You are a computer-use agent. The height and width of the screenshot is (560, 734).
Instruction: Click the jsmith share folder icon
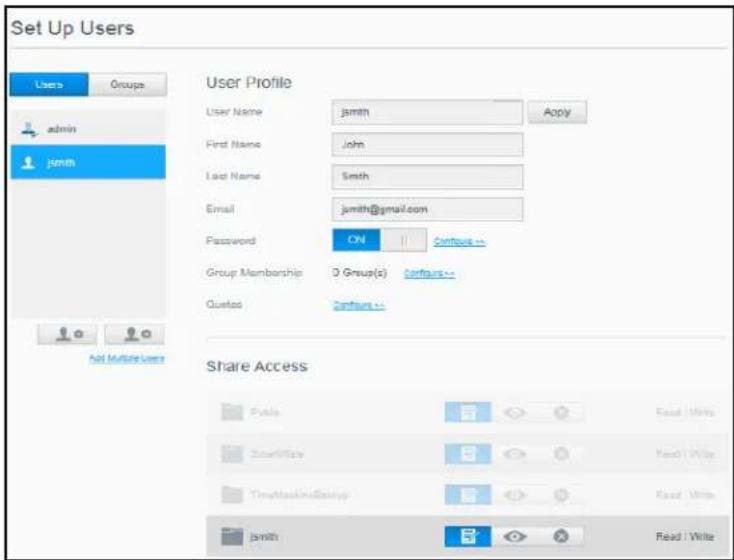232,536
